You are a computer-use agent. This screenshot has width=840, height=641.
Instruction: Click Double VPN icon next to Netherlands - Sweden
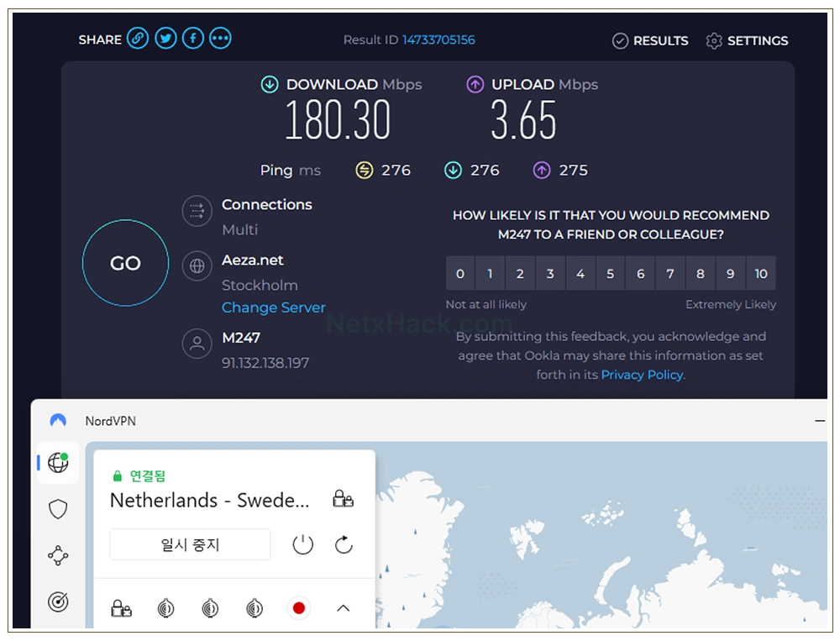click(x=343, y=499)
